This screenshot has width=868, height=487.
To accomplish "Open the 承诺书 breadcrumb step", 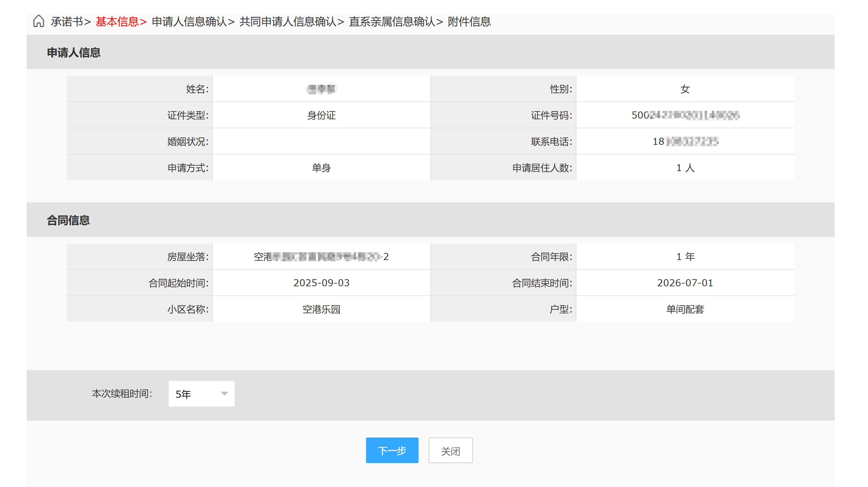I will 67,22.
